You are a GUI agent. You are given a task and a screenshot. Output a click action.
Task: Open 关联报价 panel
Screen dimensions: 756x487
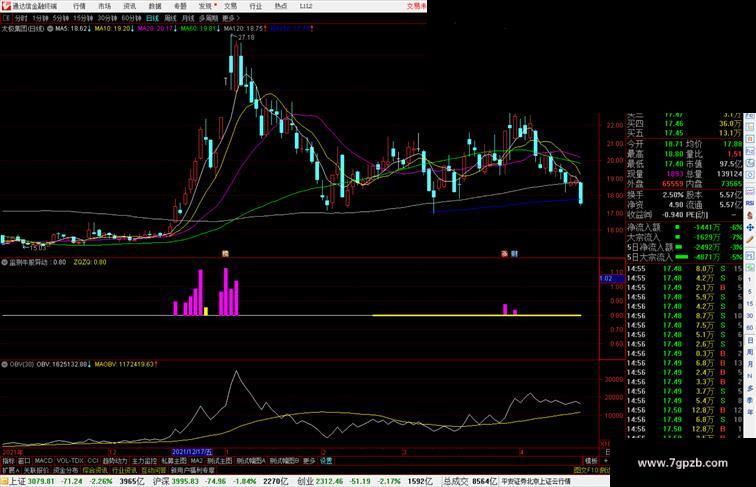(x=36, y=470)
